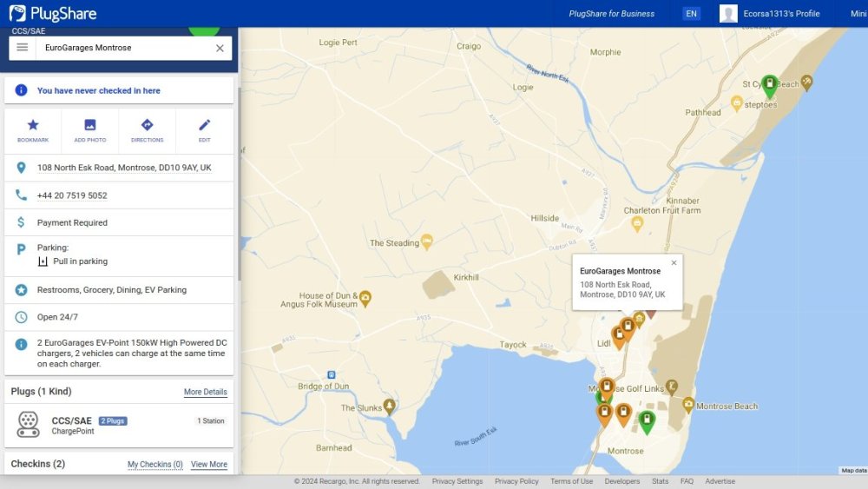Close the EuroGarages Montrose map popup
This screenshot has height=489, width=868.
tap(674, 263)
